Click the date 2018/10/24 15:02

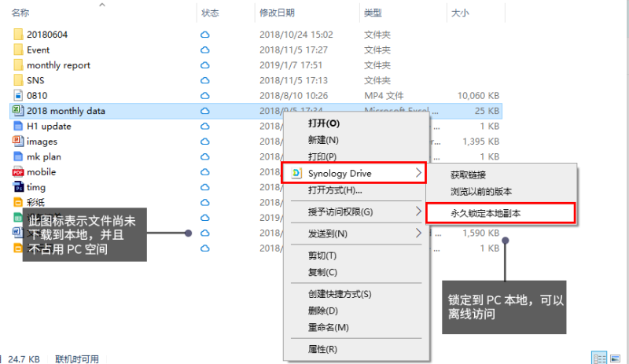click(x=296, y=35)
